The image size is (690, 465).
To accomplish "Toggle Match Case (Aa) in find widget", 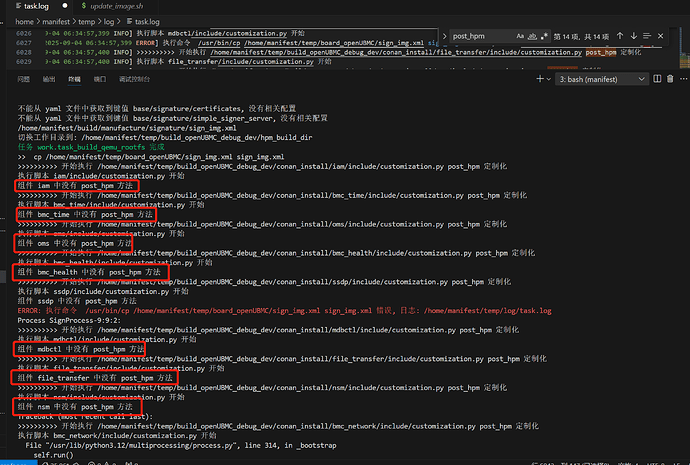I will pos(520,36).
